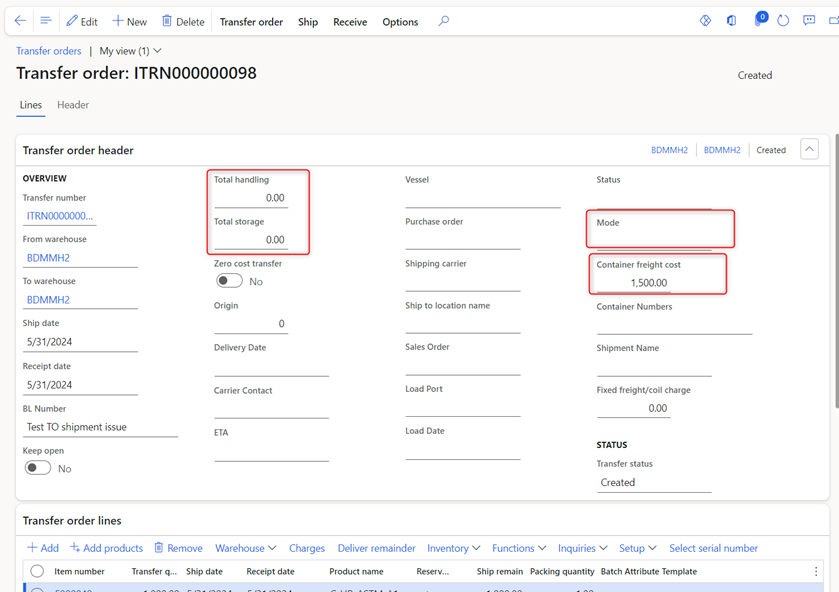This screenshot has height=592, width=839.
Task: Open the messages chat icon
Action: (809, 21)
